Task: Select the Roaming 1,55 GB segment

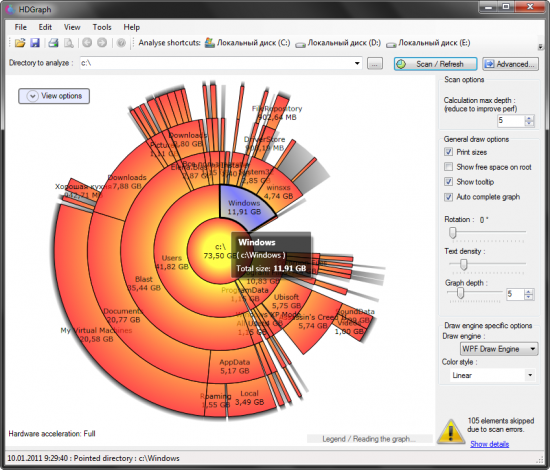Action: (215, 400)
